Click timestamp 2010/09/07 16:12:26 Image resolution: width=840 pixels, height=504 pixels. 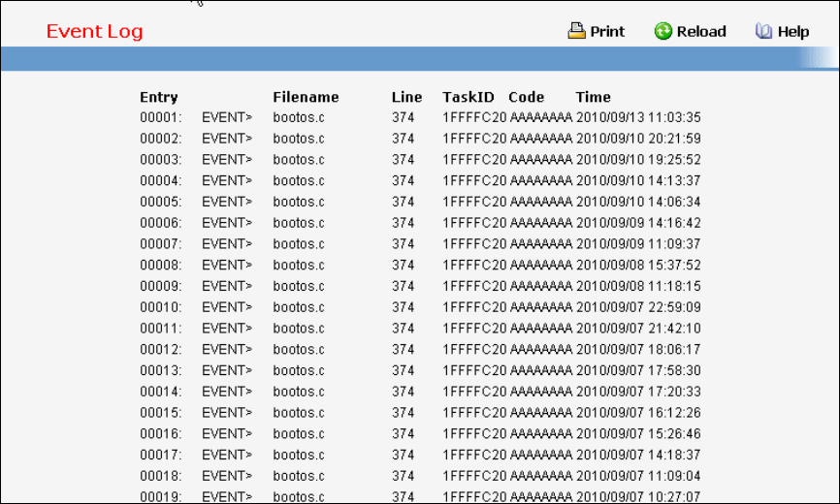pos(638,413)
